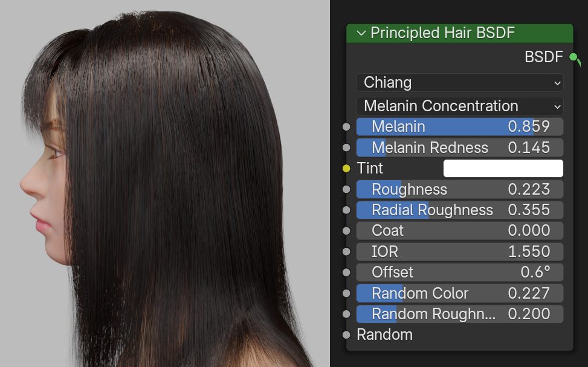Screen dimensions: 588x367
Task: Click the Roughness value slider
Action: tap(459, 189)
